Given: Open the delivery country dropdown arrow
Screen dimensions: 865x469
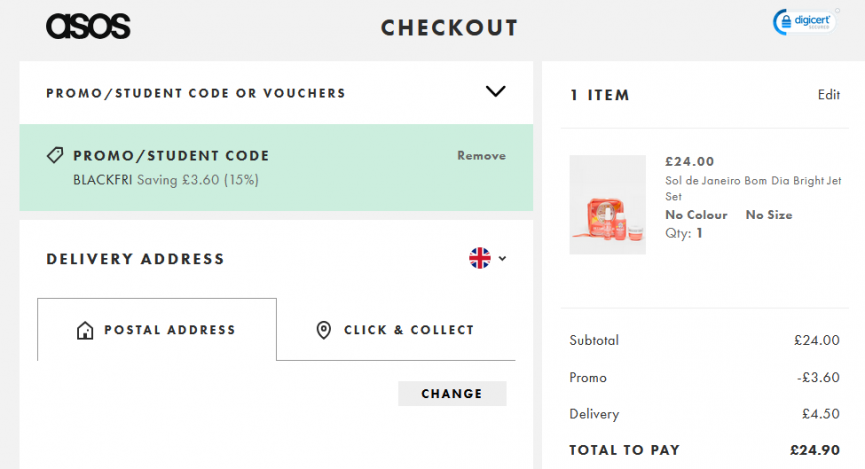Looking at the screenshot, I should (x=503, y=258).
